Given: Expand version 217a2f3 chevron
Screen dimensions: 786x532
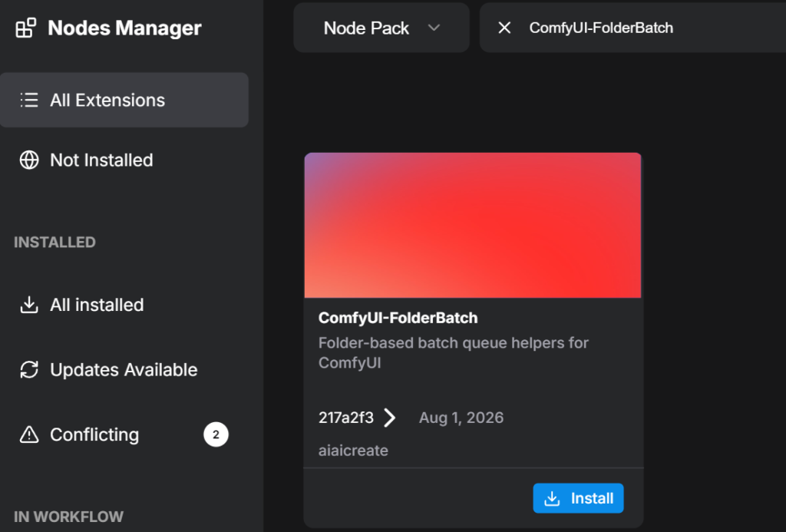Looking at the screenshot, I should pyautogui.click(x=389, y=417).
